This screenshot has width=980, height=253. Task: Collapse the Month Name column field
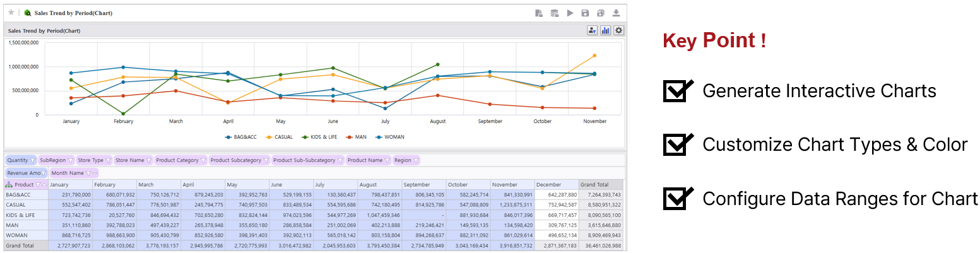point(95,173)
